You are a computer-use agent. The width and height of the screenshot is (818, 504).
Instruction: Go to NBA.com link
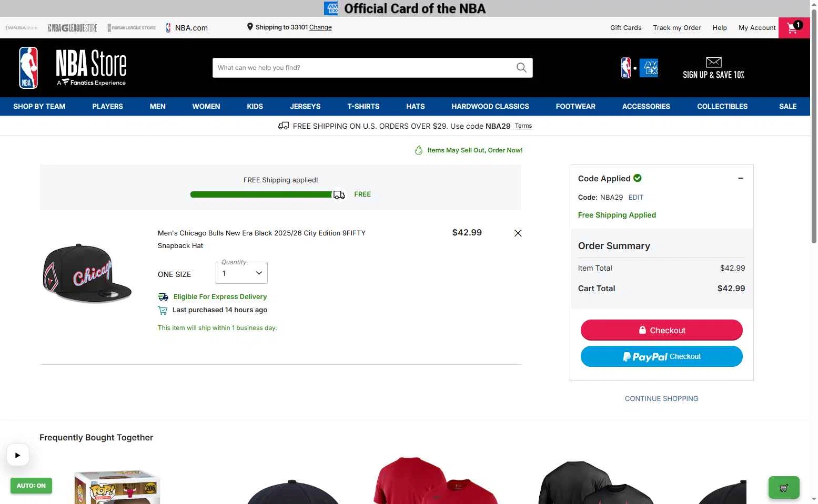187,28
